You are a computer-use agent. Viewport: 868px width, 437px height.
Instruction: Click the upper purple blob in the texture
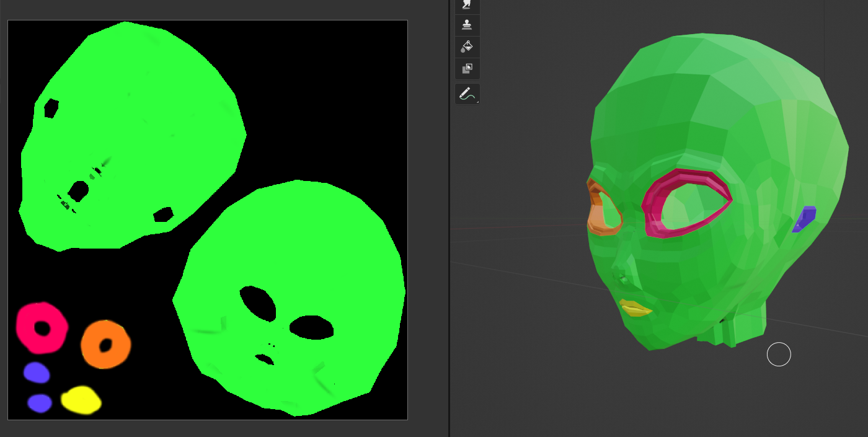(x=37, y=373)
